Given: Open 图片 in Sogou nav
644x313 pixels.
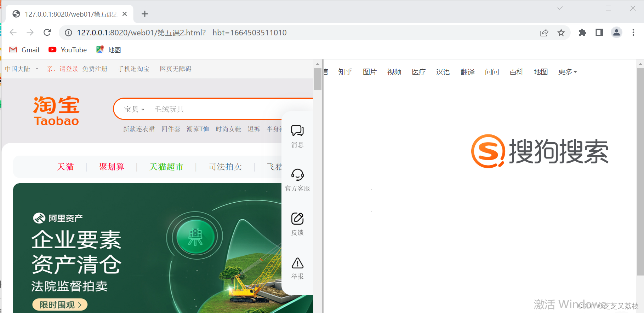Looking at the screenshot, I should tap(370, 72).
